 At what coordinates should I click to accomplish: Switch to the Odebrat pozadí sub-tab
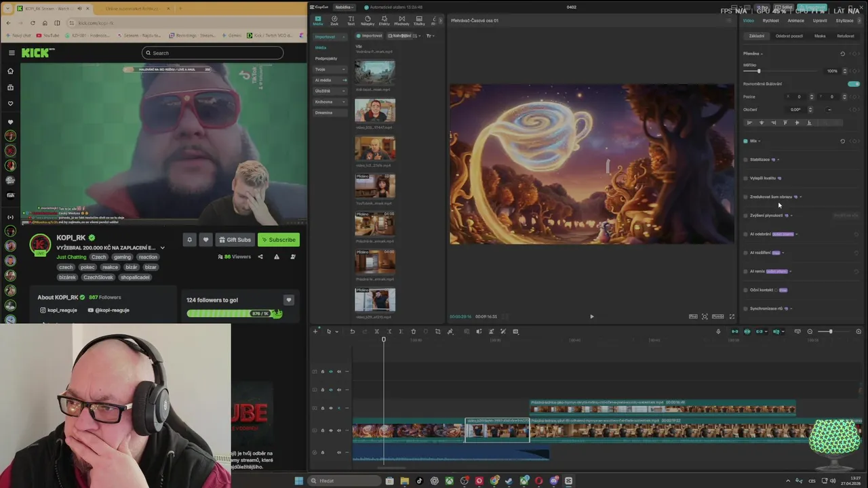[789, 36]
